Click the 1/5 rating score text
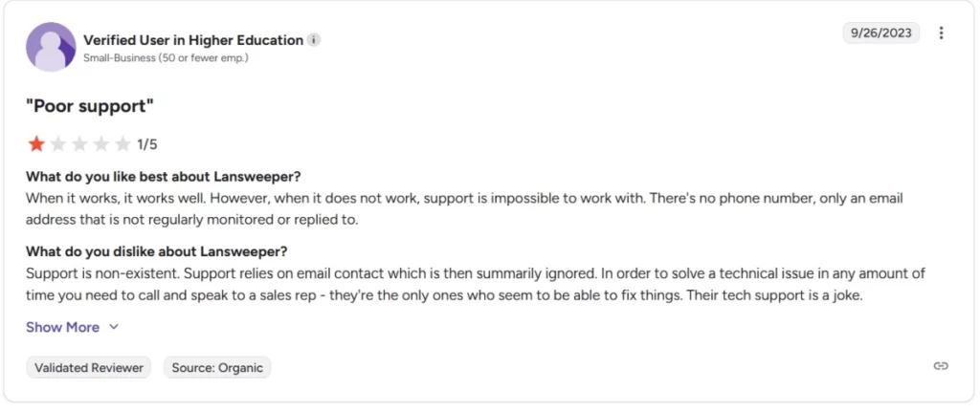The height and width of the screenshot is (412, 980). click(147, 145)
